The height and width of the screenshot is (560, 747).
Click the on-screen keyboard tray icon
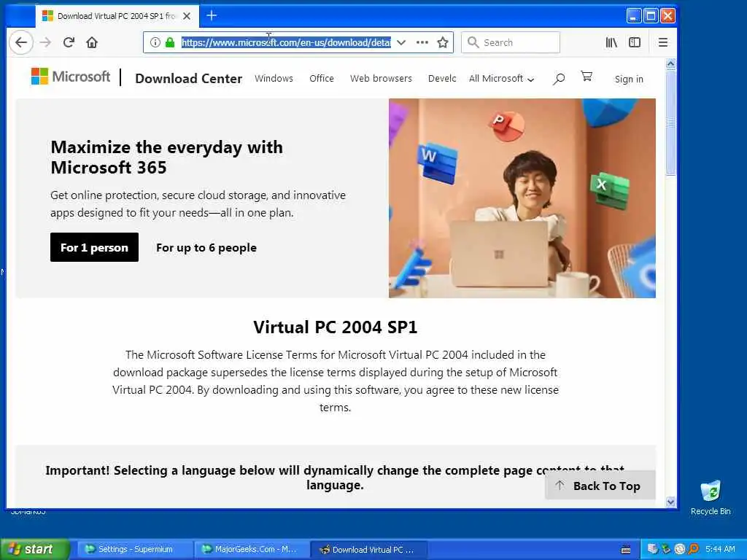pos(626,550)
